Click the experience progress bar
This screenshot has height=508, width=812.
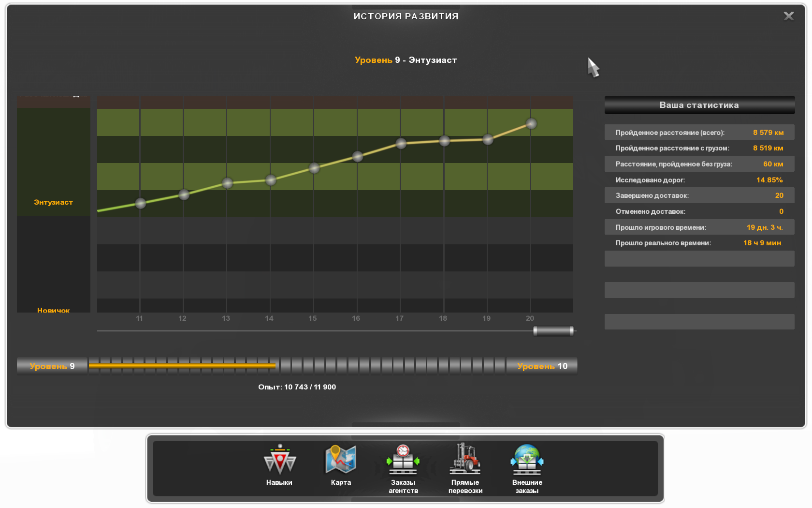[x=297, y=366]
